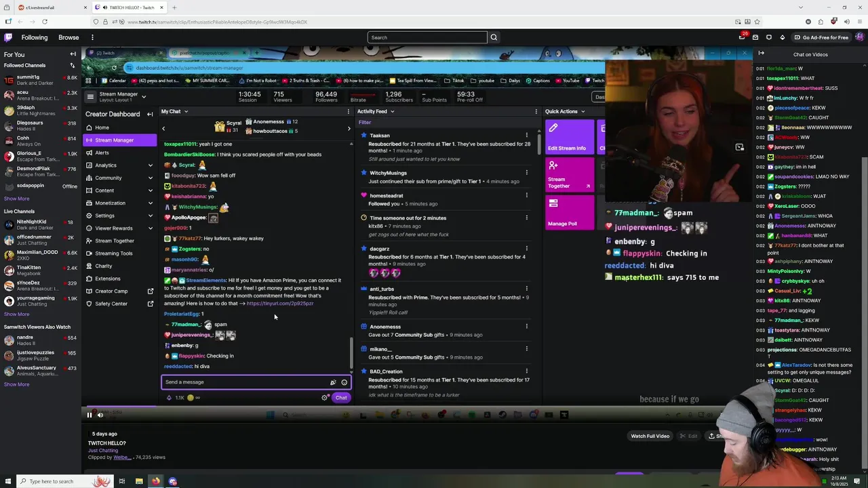Open Twitch notifications with badge 26

(742, 37)
